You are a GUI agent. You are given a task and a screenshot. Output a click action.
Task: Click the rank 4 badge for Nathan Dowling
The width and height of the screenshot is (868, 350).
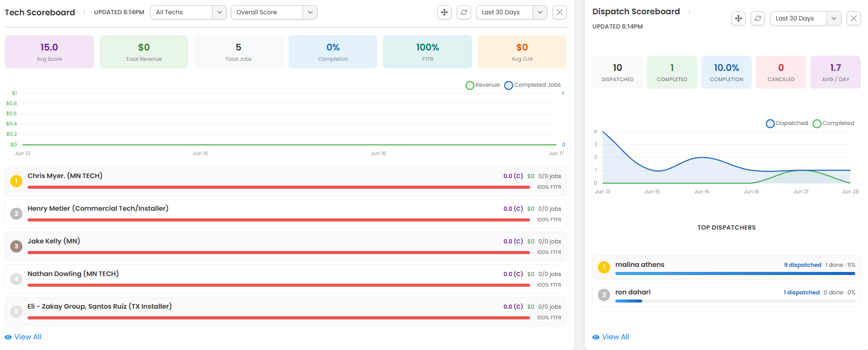pos(16,279)
